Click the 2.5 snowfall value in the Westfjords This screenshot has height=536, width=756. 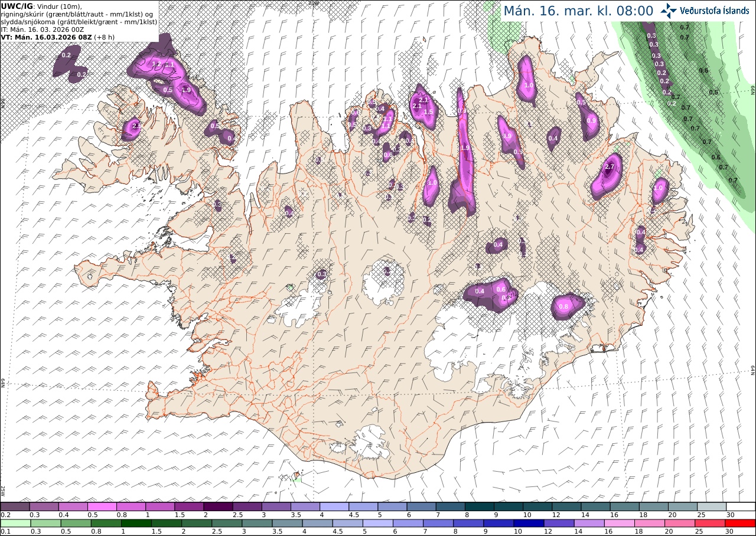[136, 126]
